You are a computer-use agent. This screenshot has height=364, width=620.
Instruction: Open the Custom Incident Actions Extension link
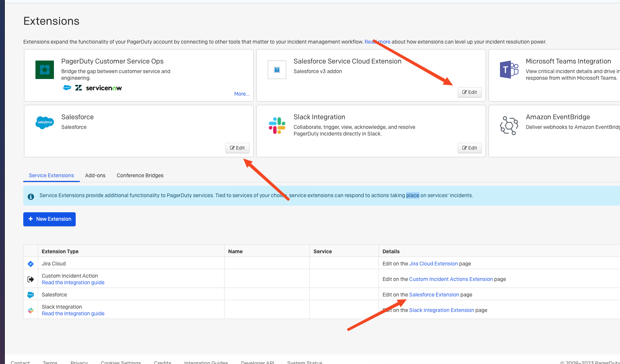tap(451, 279)
